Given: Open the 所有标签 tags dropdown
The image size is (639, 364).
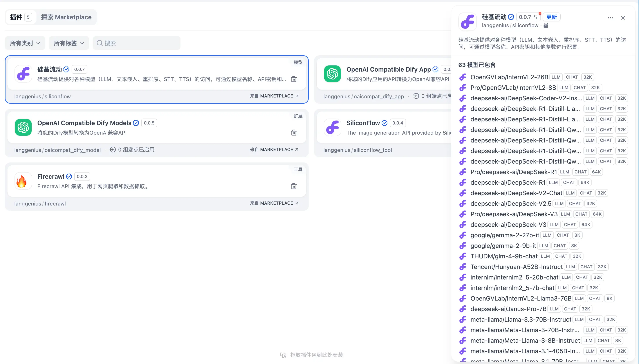Looking at the screenshot, I should pyautogui.click(x=69, y=43).
